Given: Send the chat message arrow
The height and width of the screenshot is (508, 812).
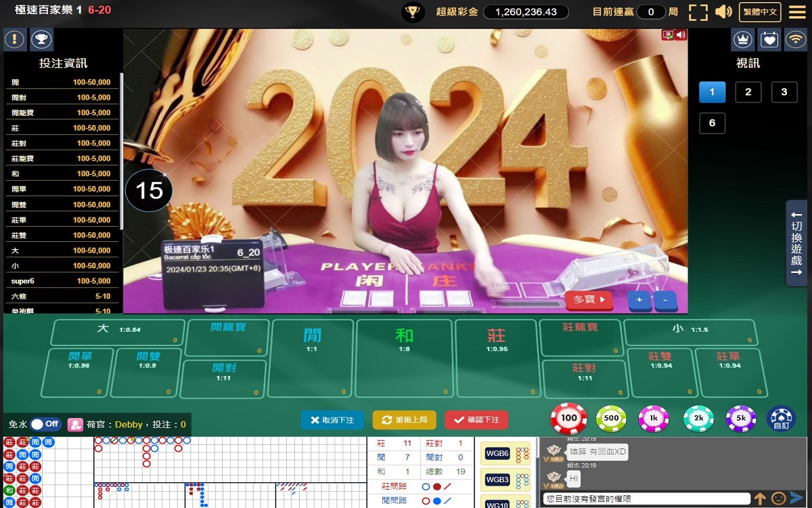Looking at the screenshot, I should (796, 499).
